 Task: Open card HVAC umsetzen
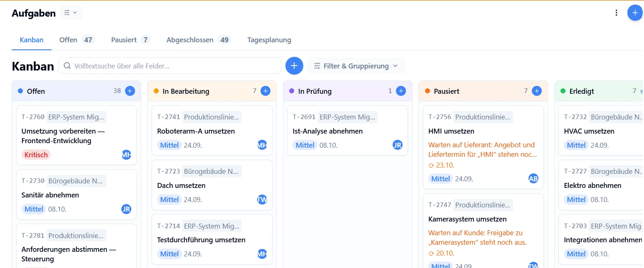point(601,131)
